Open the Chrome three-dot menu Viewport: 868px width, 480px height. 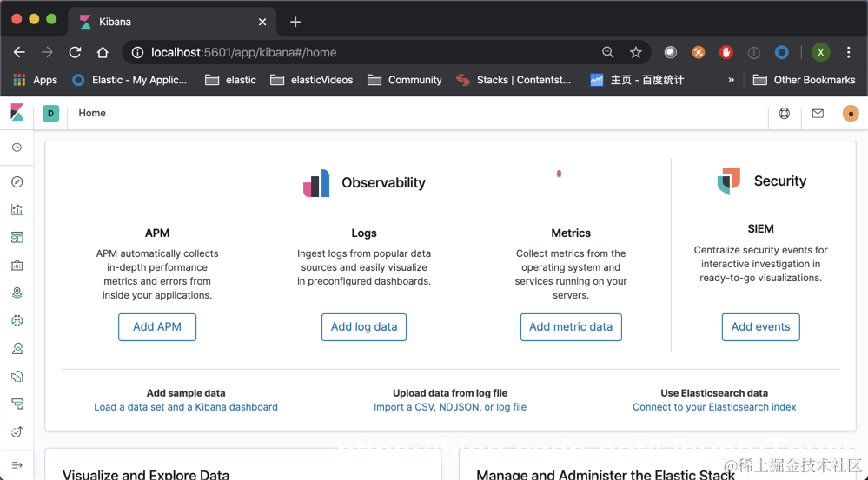[849, 53]
